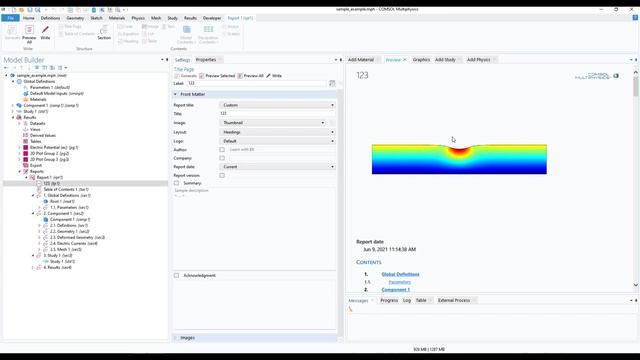640x360 pixels.
Task: Close the Preview tab
Action: [405, 60]
